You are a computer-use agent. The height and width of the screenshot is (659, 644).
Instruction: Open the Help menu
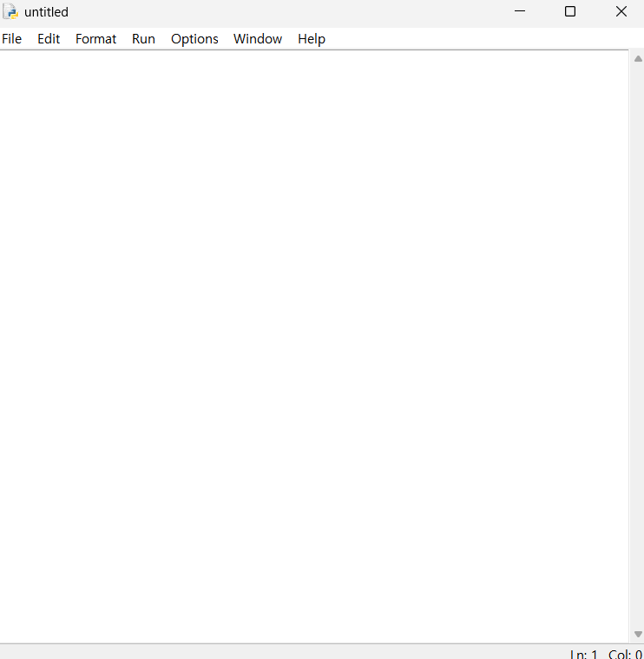click(x=312, y=39)
